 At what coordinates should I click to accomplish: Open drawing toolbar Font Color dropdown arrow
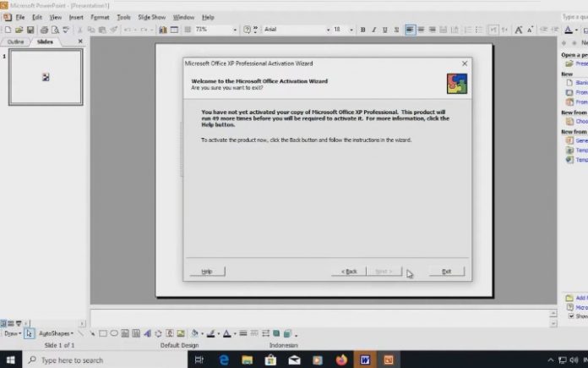click(235, 334)
